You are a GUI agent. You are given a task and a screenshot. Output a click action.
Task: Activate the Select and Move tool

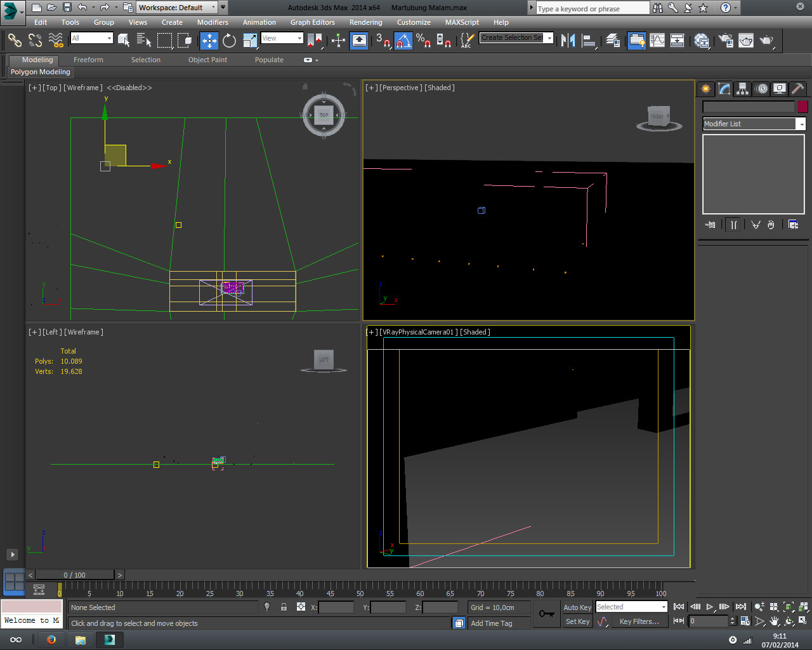pyautogui.click(x=209, y=41)
